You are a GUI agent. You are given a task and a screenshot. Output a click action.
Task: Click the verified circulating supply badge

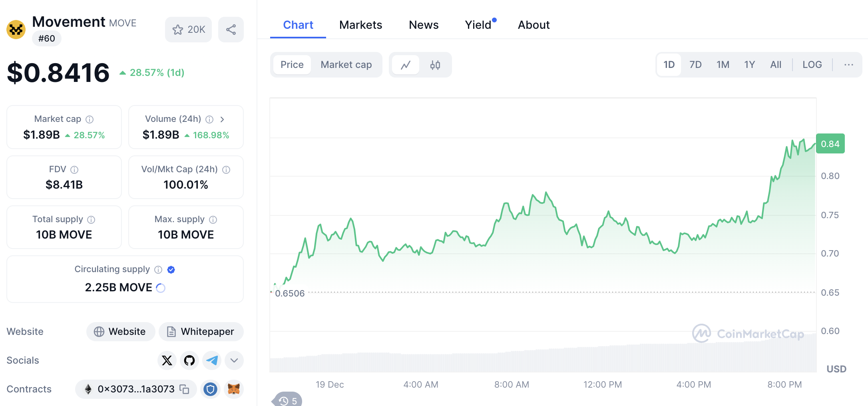pyautogui.click(x=171, y=270)
